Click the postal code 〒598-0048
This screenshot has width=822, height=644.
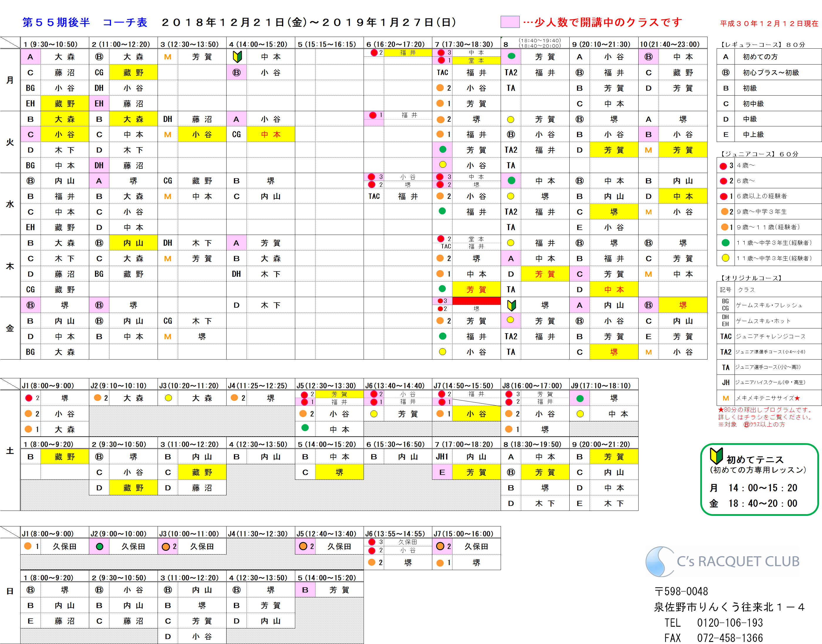[681, 591]
